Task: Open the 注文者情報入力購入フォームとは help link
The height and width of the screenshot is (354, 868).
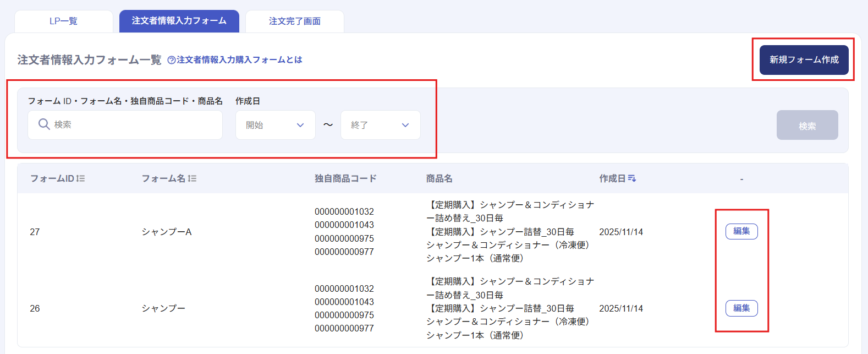Action: [x=239, y=60]
